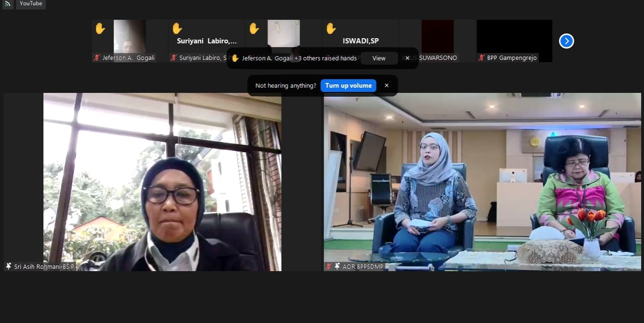
Task: Click the Turn up volume button
Action: coord(348,85)
